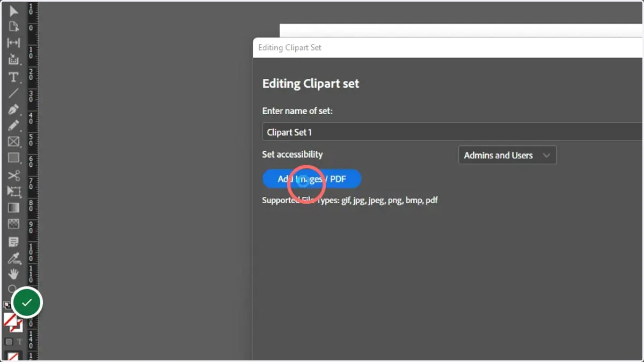Click the Editing Clipart Set title bar
644x362 pixels.
(x=448, y=48)
